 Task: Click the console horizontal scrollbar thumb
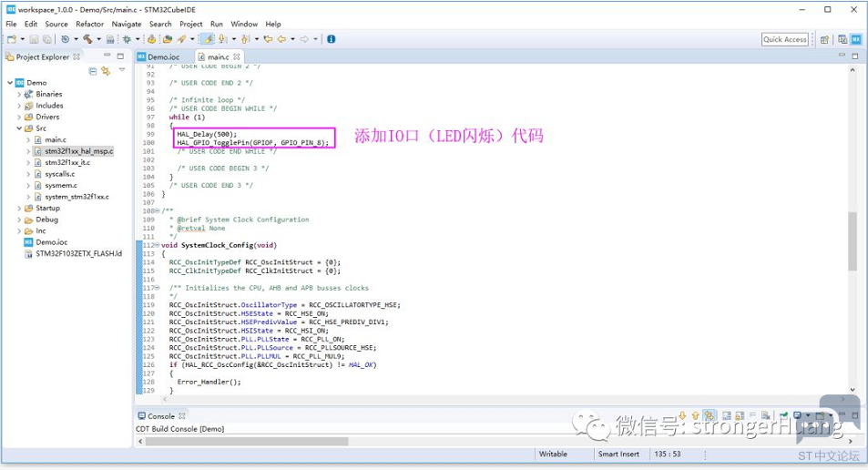[x=247, y=441]
